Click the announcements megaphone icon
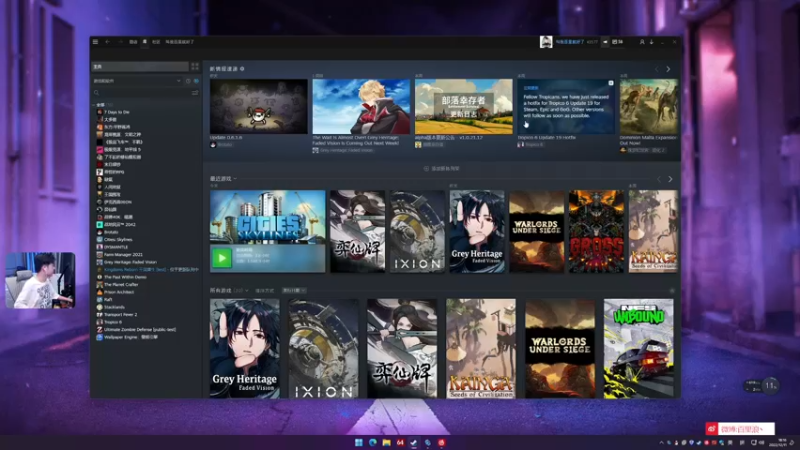The width and height of the screenshot is (800, 450). (x=605, y=42)
